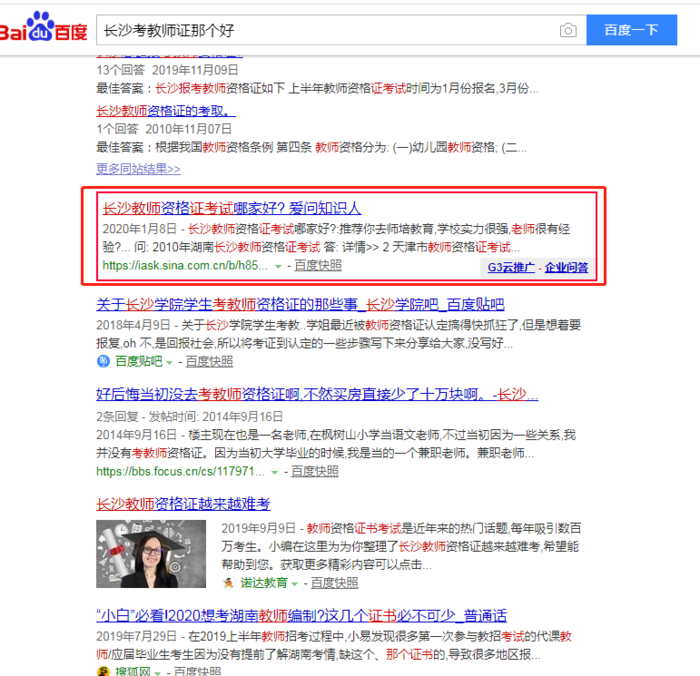Open the 长沙教师资格证的考取 link
The image size is (700, 676).
click(166, 110)
